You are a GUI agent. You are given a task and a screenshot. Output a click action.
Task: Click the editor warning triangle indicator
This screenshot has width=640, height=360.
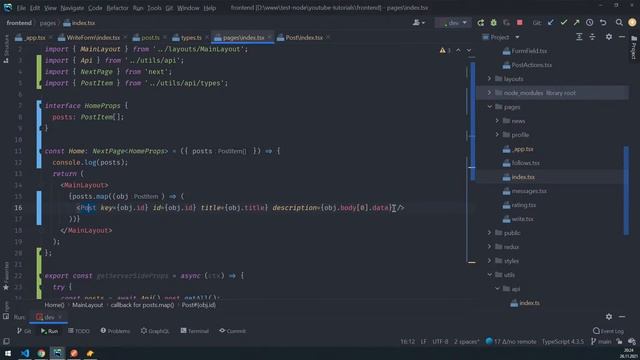coord(442,50)
